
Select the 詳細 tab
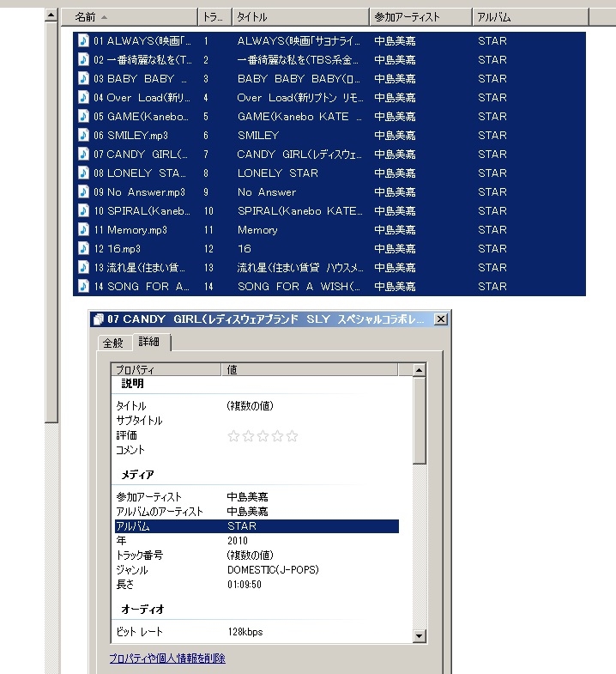coord(149,342)
